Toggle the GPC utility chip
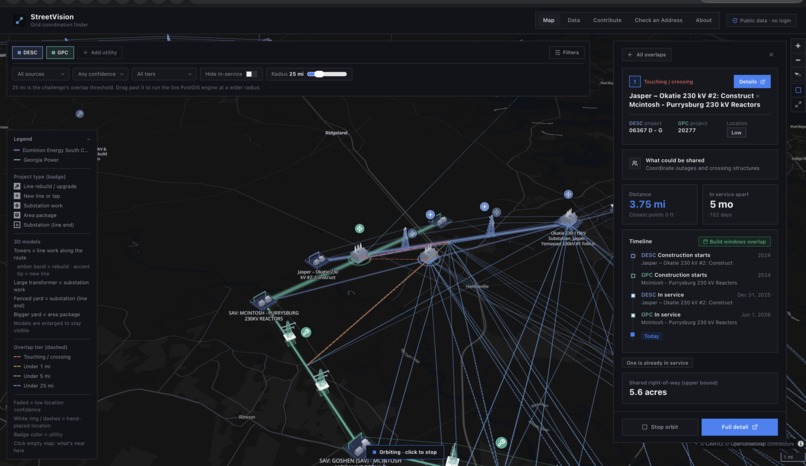 tap(60, 52)
